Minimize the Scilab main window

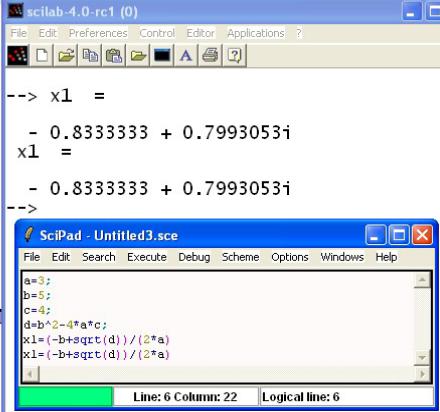[x=412, y=11]
